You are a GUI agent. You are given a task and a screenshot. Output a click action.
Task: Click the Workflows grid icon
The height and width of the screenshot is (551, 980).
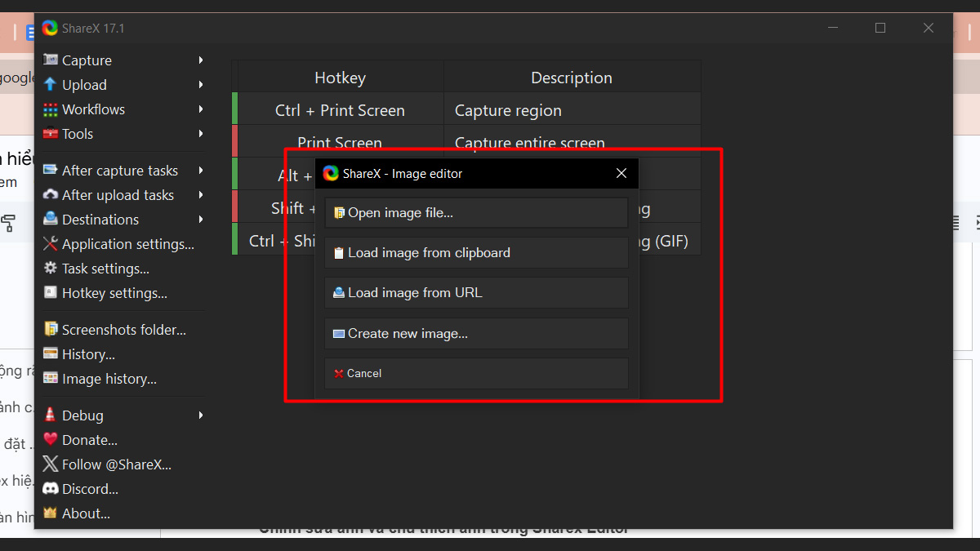(51, 109)
